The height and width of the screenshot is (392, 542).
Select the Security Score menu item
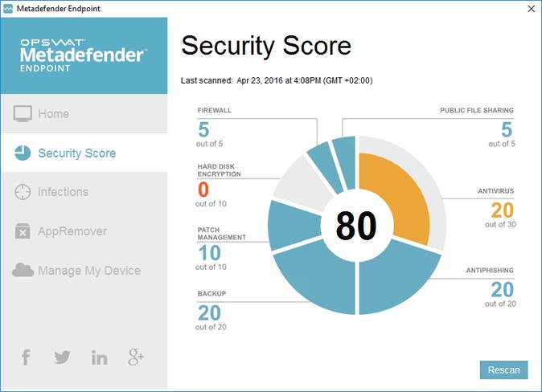tap(84, 153)
